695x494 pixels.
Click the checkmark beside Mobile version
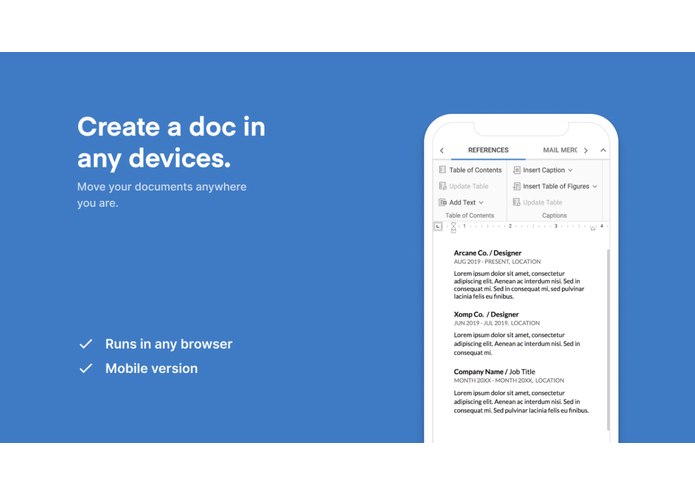coord(86,368)
